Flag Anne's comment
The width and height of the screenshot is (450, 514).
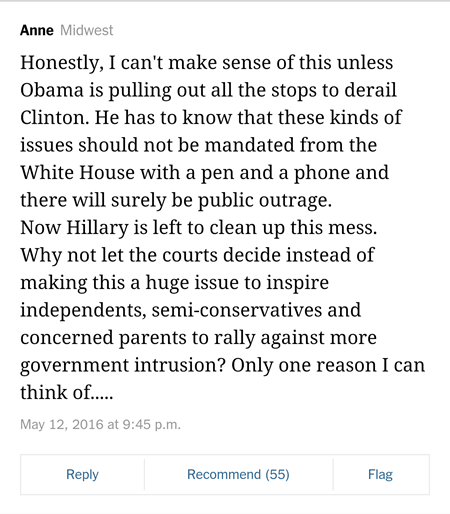pos(381,474)
